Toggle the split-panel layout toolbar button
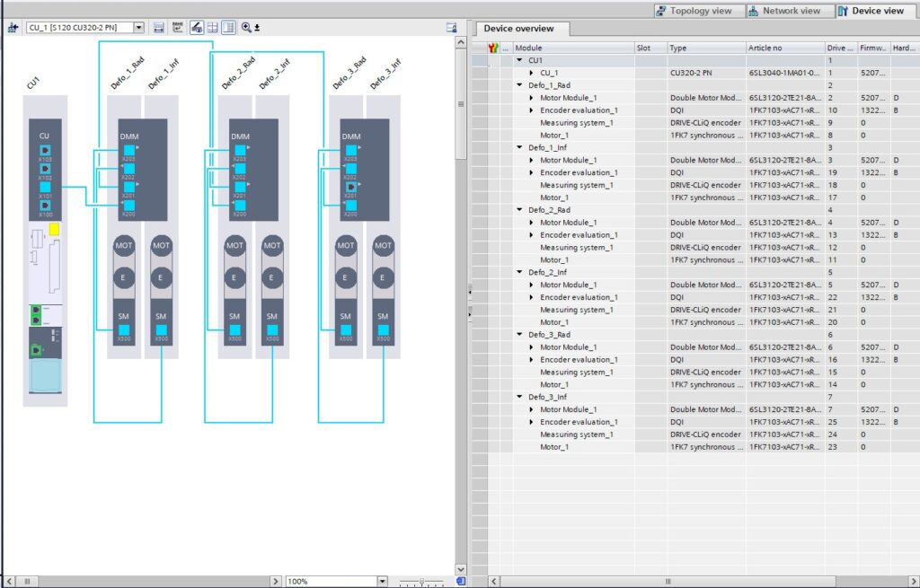The image size is (920, 588). tap(228, 28)
